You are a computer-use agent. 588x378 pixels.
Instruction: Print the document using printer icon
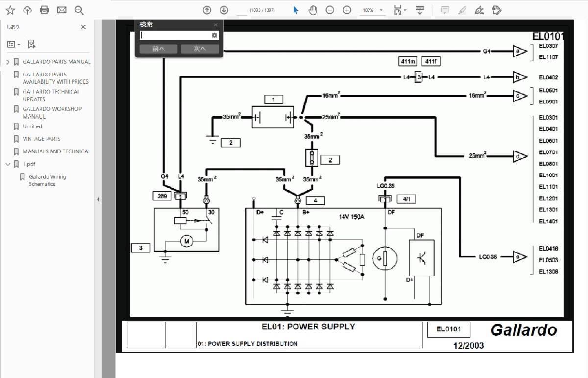[45, 10]
